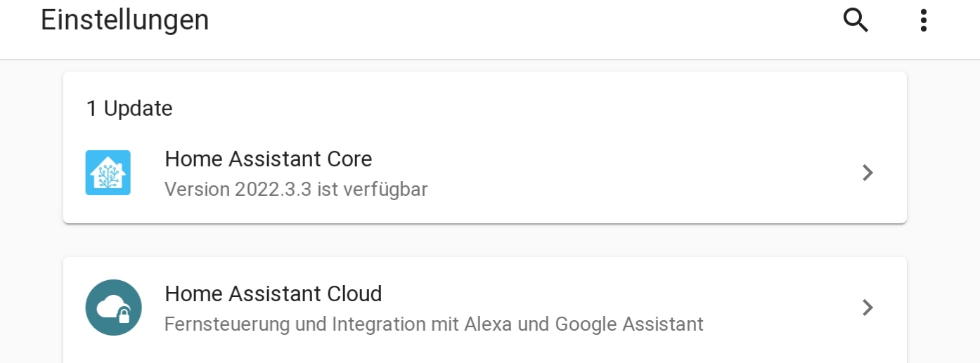Image resolution: width=980 pixels, height=363 pixels.
Task: Click the "1 Update" heading
Action: [129, 109]
